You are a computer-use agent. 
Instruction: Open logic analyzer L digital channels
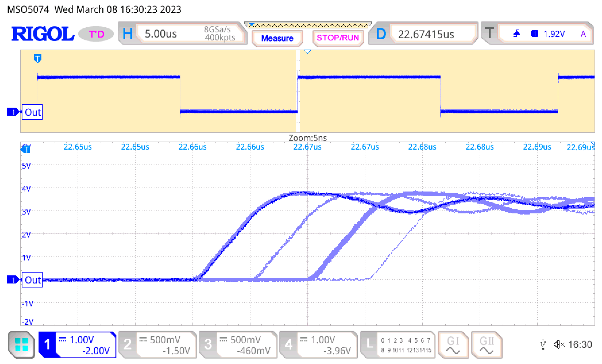click(x=398, y=345)
